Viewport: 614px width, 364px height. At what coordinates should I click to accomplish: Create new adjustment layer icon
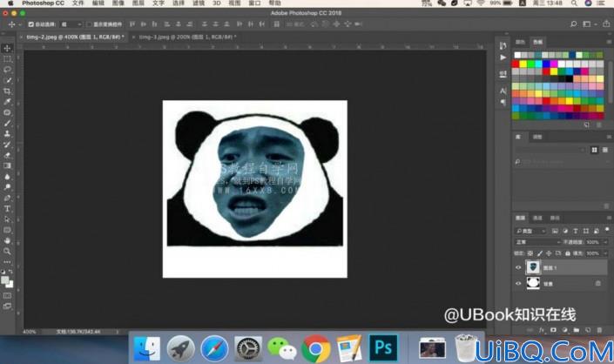564,330
